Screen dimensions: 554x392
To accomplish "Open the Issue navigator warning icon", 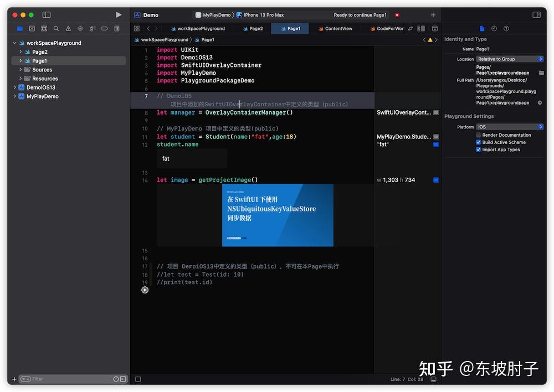I will click(68, 29).
